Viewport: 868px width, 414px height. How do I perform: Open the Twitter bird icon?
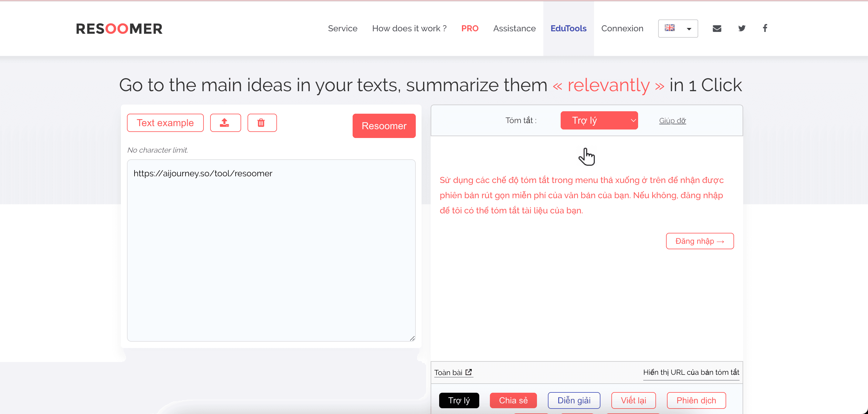click(x=741, y=28)
